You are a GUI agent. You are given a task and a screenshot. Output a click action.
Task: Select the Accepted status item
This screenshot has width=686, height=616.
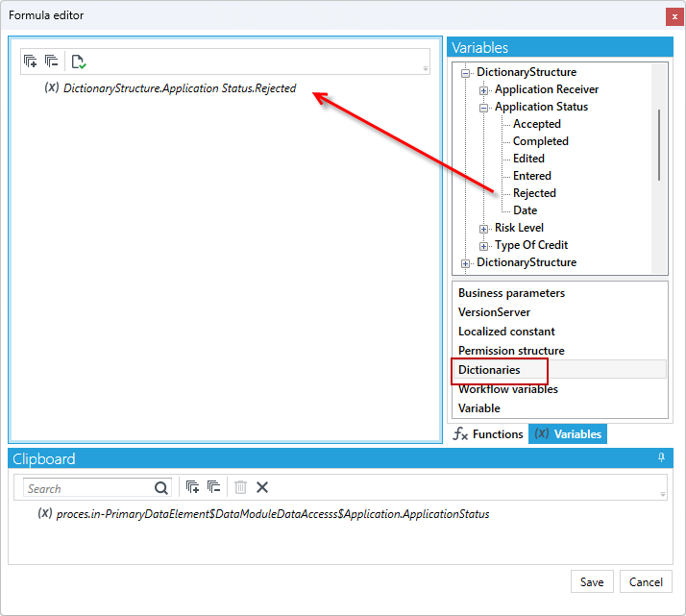(x=537, y=124)
